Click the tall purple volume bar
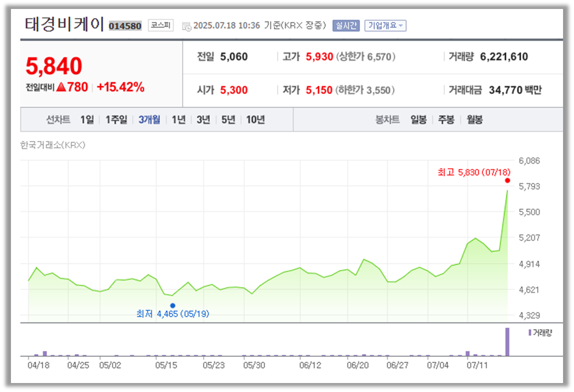Image resolution: width=574 pixels, height=392 pixels. [507, 342]
